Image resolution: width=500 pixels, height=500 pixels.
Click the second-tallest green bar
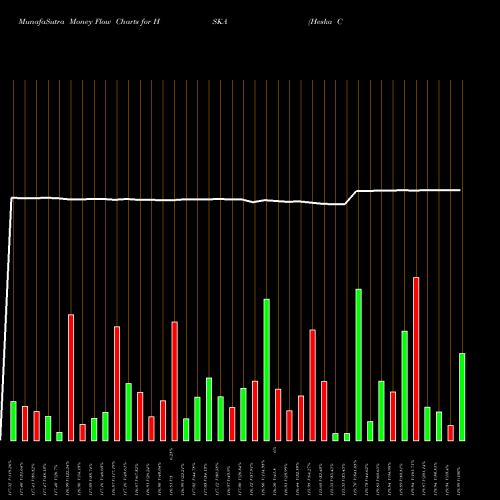click(267, 370)
